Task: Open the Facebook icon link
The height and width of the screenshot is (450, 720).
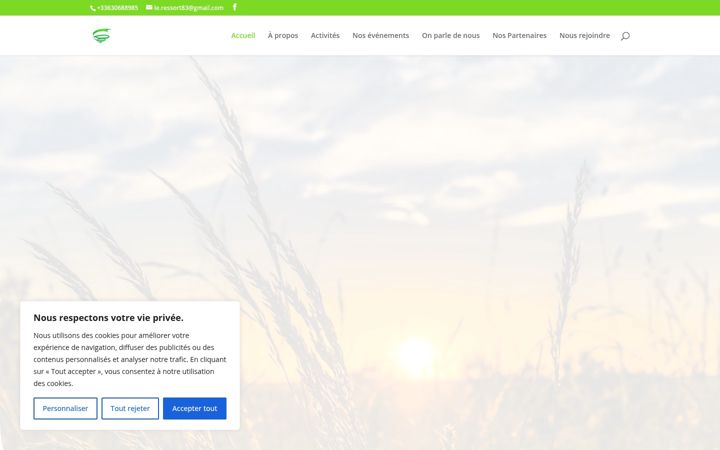Action: [235, 7]
